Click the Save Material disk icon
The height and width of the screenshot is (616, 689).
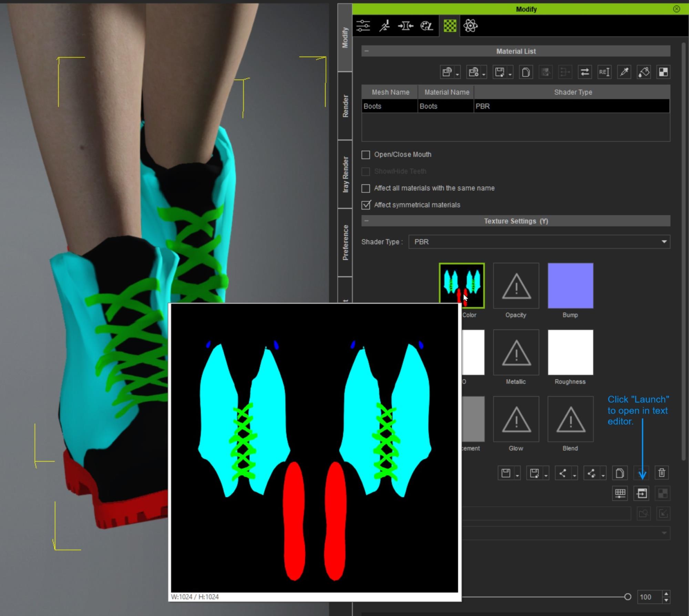[500, 72]
